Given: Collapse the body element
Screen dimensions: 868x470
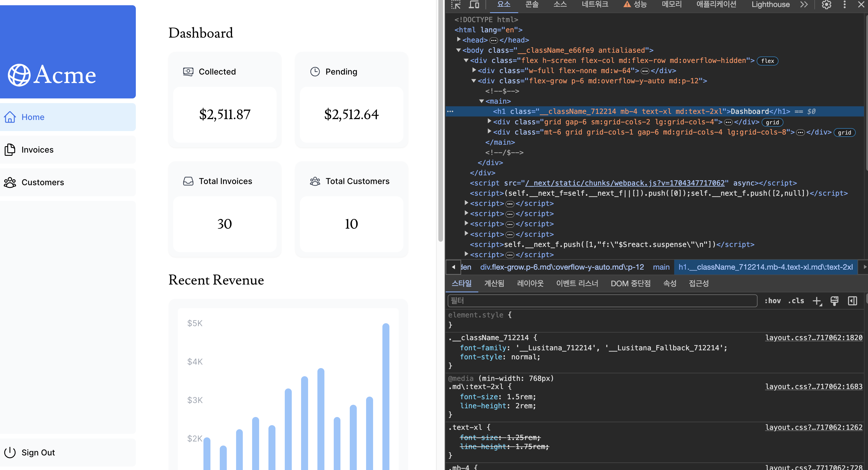Looking at the screenshot, I should [458, 50].
